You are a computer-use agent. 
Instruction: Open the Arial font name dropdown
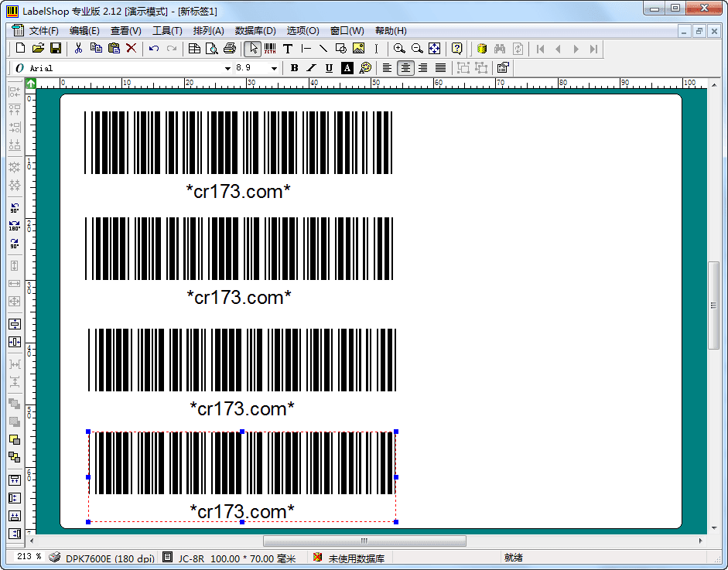click(227, 68)
